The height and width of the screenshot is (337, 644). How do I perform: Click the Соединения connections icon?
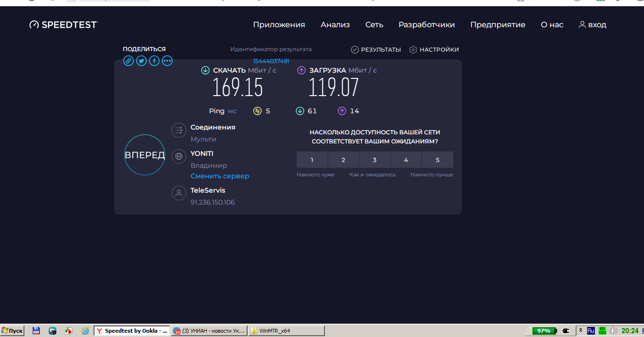(179, 130)
